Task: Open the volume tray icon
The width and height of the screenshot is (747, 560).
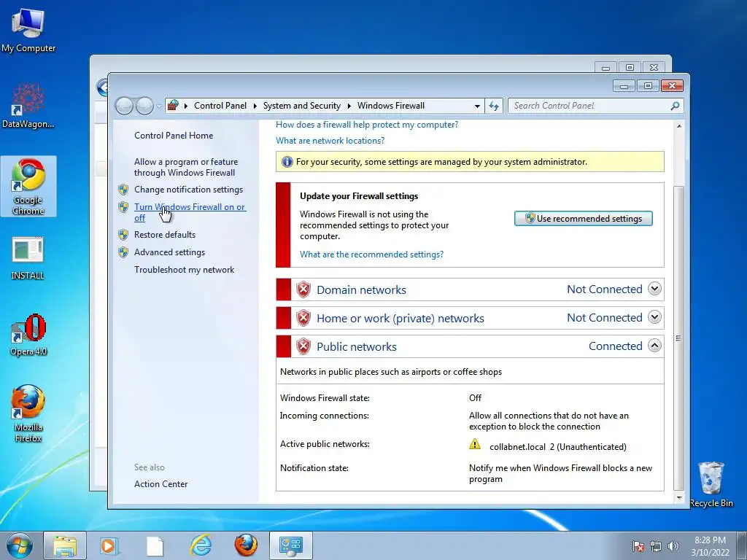Action: [673, 546]
